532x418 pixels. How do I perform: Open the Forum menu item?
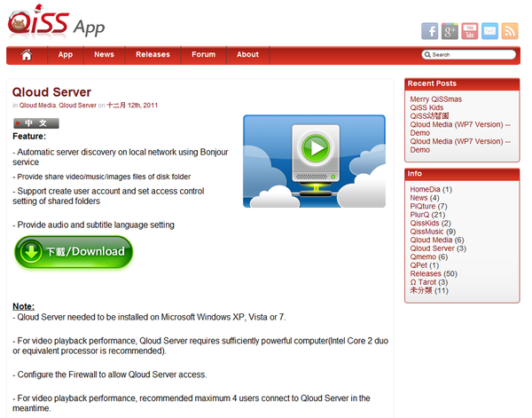pos(204,55)
